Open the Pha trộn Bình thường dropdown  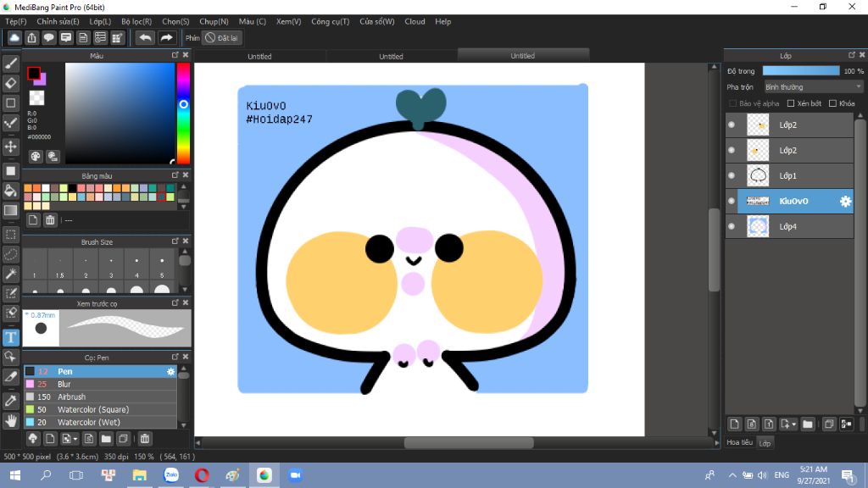813,87
